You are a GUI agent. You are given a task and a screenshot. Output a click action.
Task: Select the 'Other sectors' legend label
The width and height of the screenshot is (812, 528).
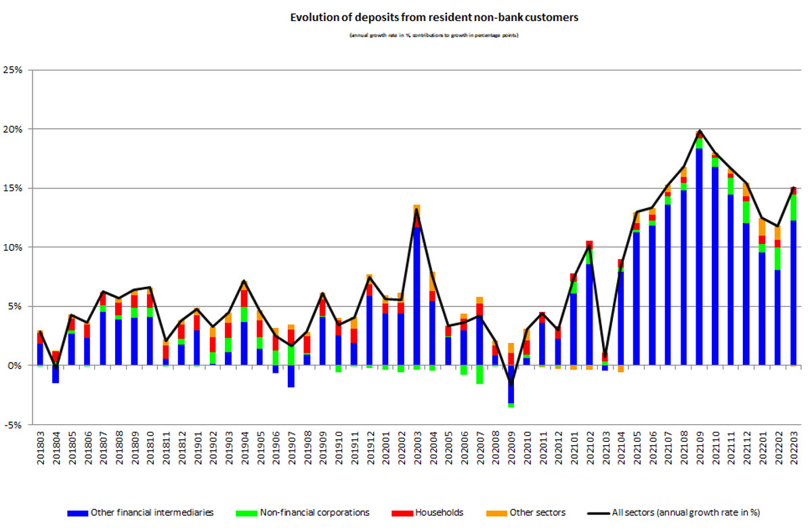[538, 512]
